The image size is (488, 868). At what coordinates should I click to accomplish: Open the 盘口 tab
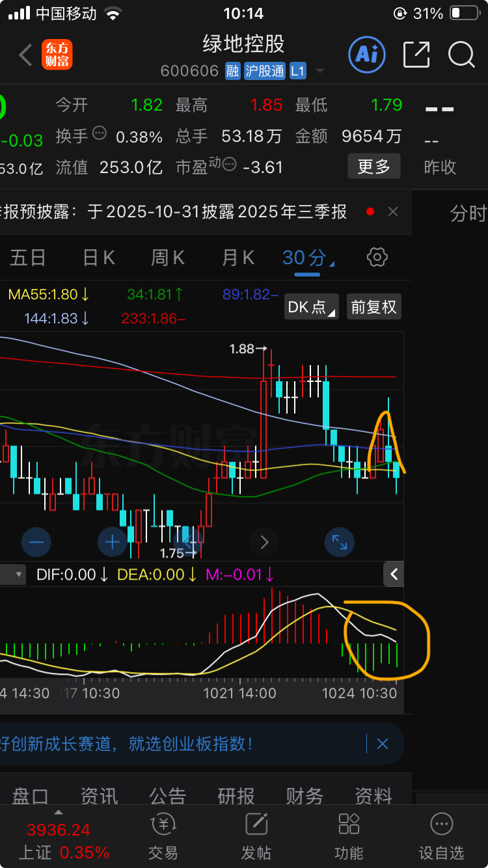(x=31, y=796)
